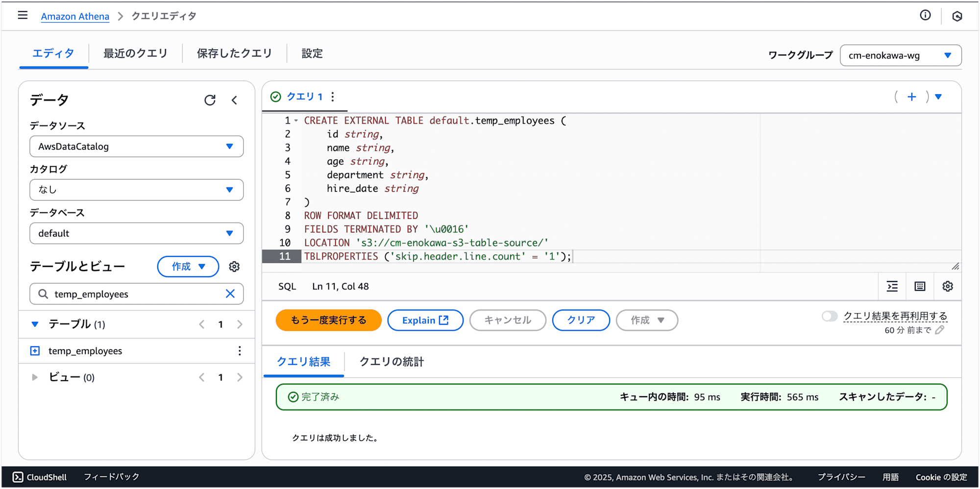Go to previous page of tables
980x489 pixels.
202,324
